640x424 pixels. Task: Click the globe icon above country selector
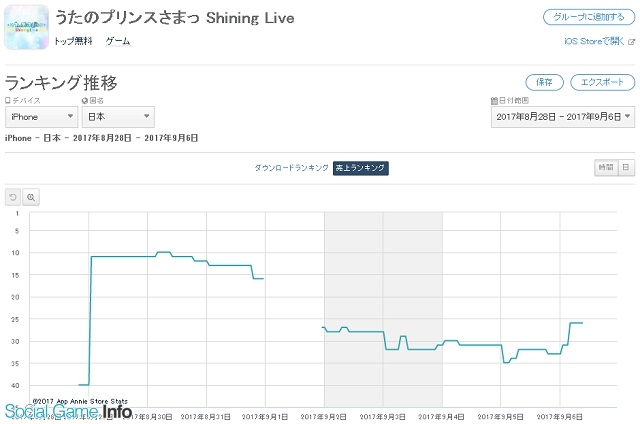(85, 100)
